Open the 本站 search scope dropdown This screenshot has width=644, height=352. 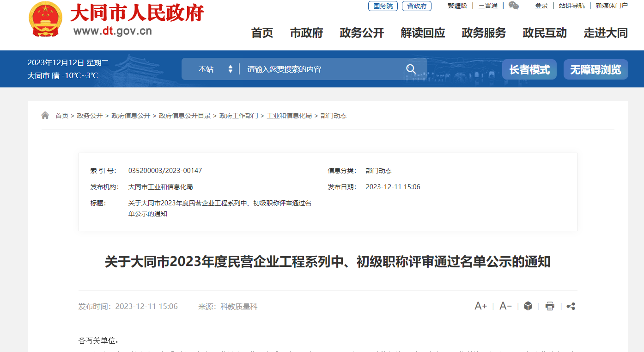[x=215, y=69]
